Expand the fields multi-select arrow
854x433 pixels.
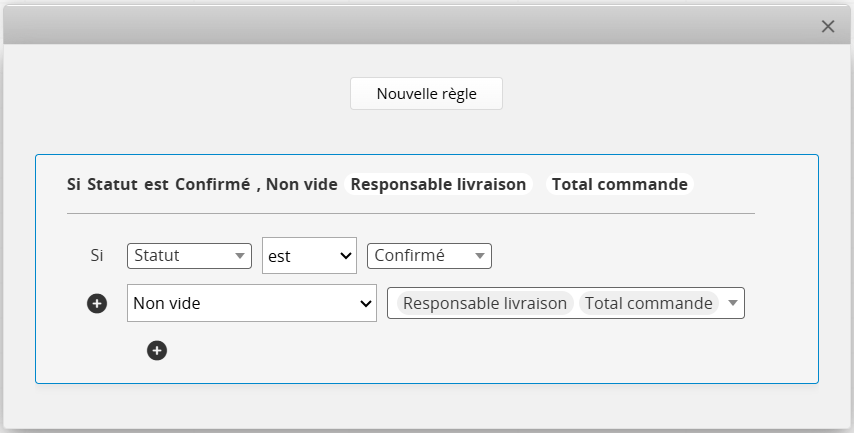coord(734,304)
